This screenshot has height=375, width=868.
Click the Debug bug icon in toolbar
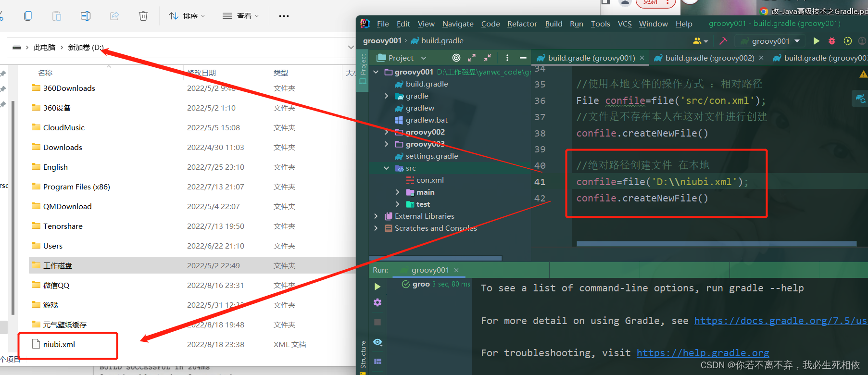pos(832,41)
